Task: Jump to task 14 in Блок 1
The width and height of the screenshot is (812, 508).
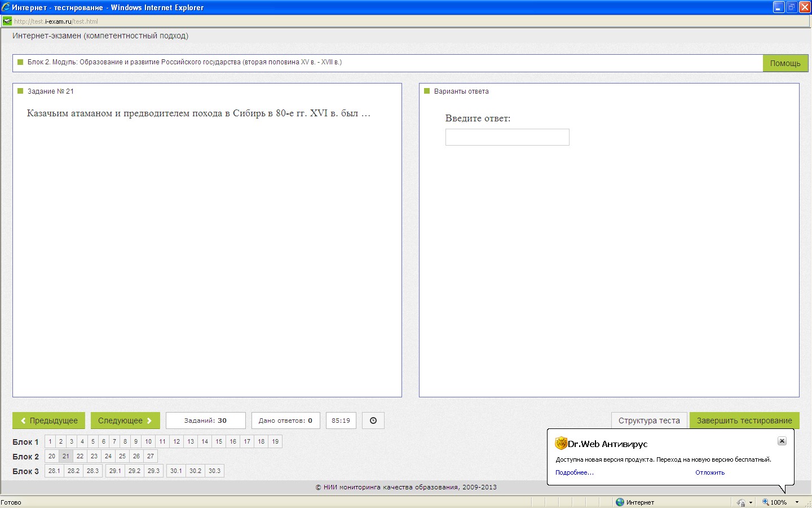Action: coord(205,441)
